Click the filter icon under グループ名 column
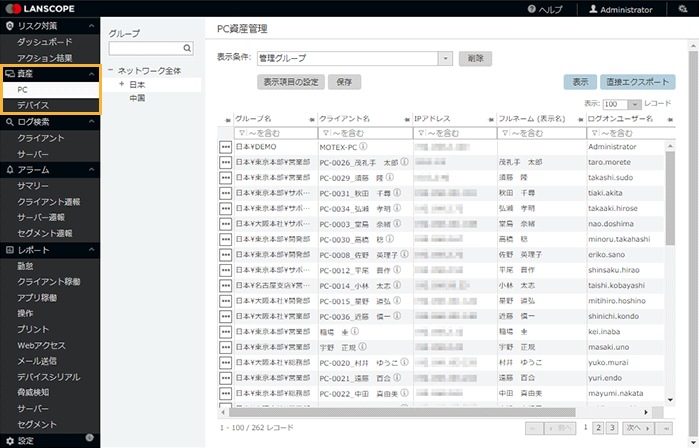Viewport: 699px width, 448px height. [241, 133]
